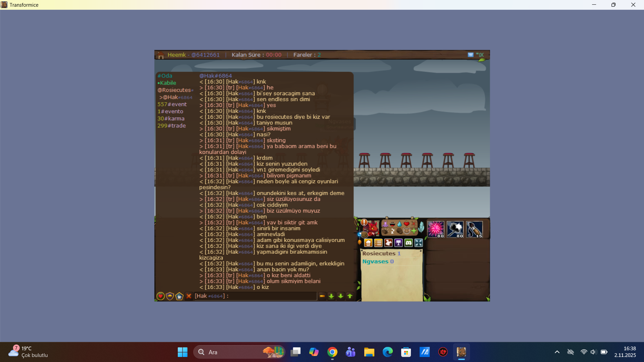
Task: Click the Zzz sleep emote
Action: pos(392,231)
